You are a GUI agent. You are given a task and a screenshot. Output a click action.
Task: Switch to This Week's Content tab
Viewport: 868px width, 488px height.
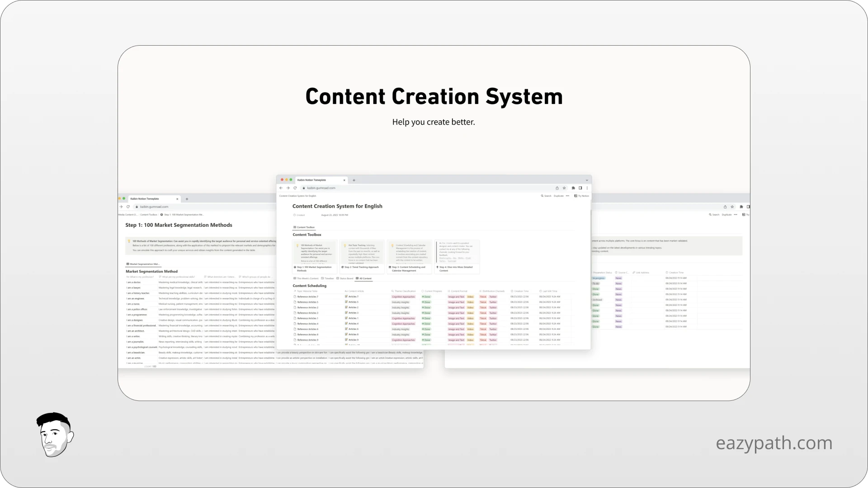[306, 279]
